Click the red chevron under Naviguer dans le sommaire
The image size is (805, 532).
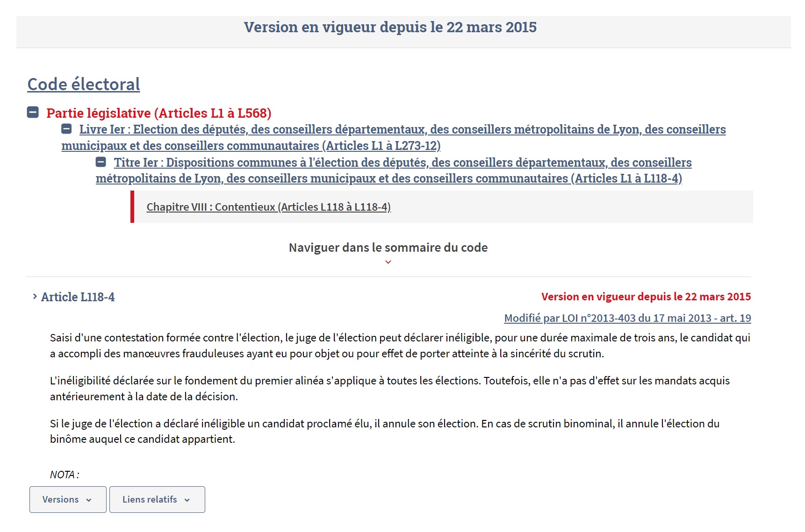(388, 262)
